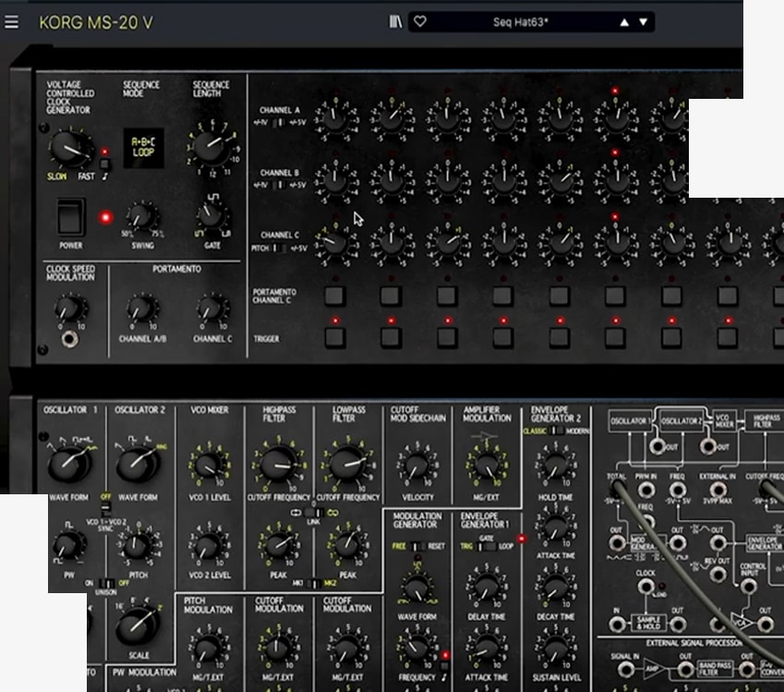Click the patch panel Clock jack
784x692 pixels.
pyautogui.click(x=646, y=587)
